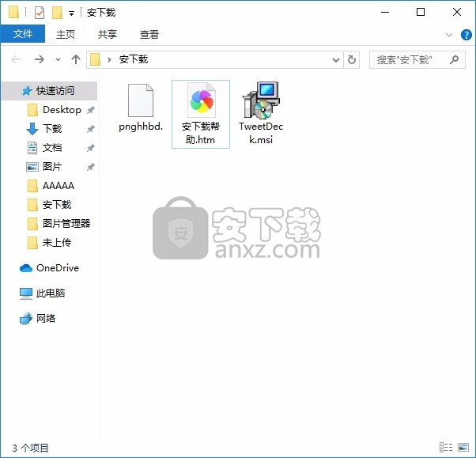Open the address bar history dropdown
476x458 pixels.
pyautogui.click(x=336, y=60)
